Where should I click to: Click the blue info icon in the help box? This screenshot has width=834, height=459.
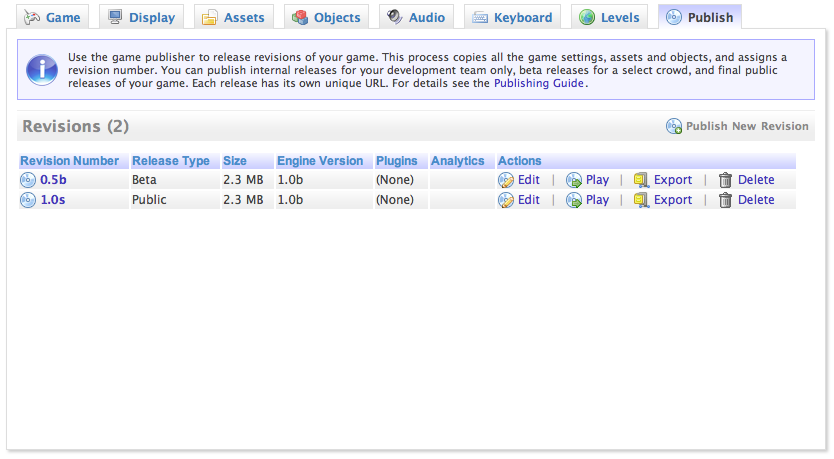point(42,69)
